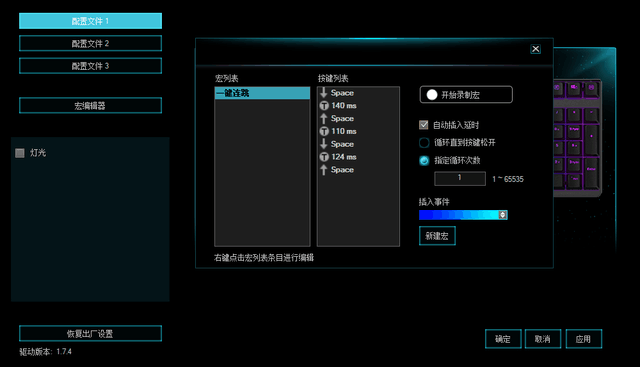Image resolution: width=640 pixels, height=367 pixels.
Task: Switch to 配置文件 3 profile
Action: click(90, 66)
